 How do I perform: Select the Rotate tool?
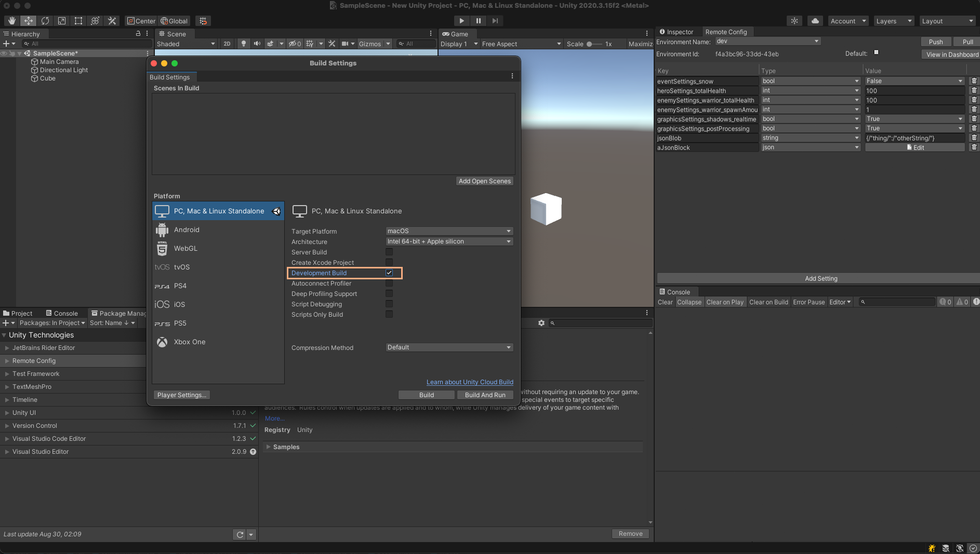45,21
